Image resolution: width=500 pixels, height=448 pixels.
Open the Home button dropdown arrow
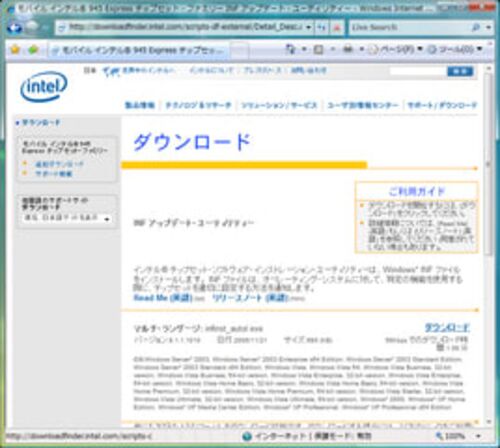point(304,49)
